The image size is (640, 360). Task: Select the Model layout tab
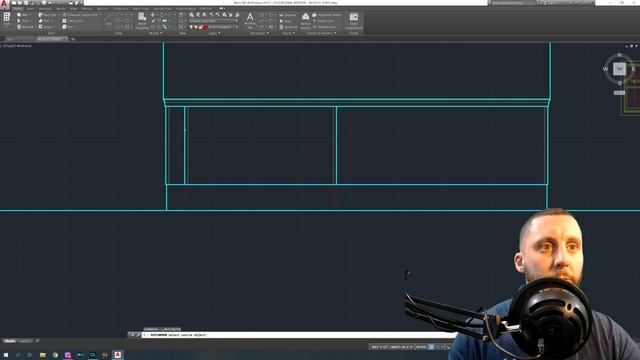(9, 341)
